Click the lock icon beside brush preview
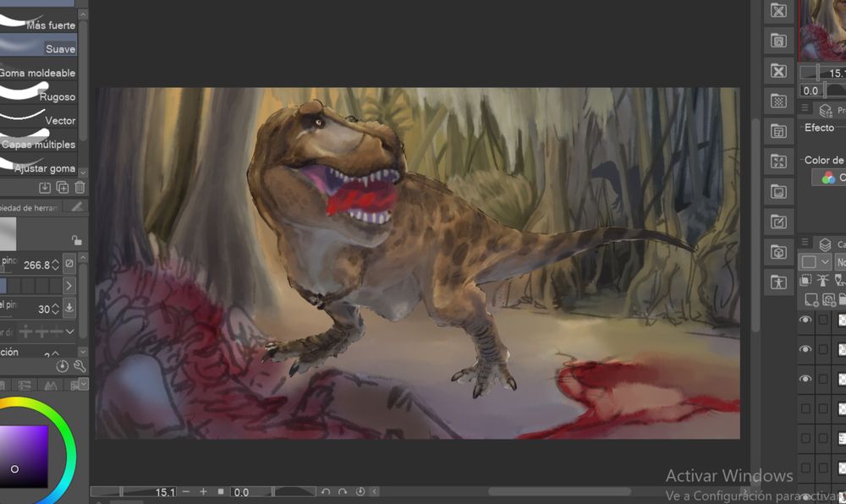 [x=76, y=240]
